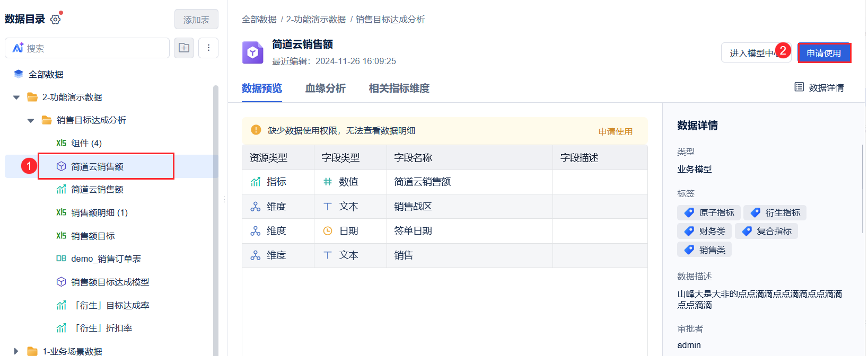Screen dimensions: 868x356
Task: Collapse the 销售目标达成分析 folder
Action: pyautogui.click(x=31, y=121)
